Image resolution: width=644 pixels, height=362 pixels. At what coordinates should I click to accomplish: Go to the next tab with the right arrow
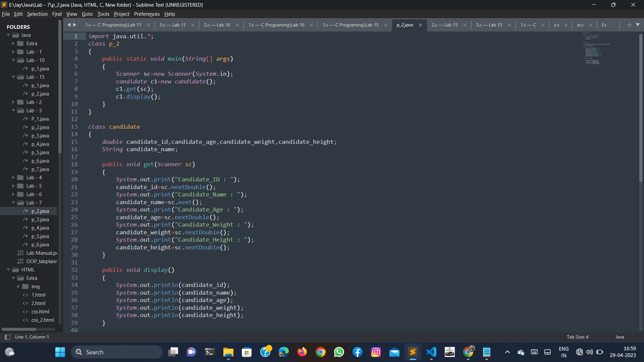(75, 25)
